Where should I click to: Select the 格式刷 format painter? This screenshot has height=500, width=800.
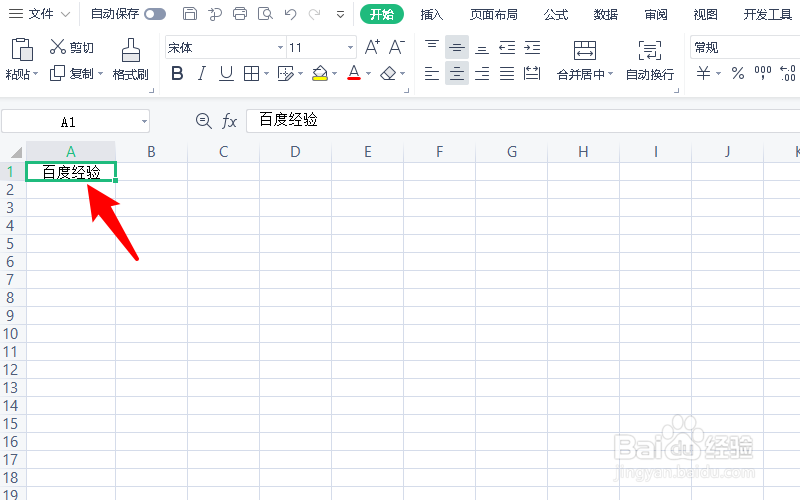[x=131, y=59]
